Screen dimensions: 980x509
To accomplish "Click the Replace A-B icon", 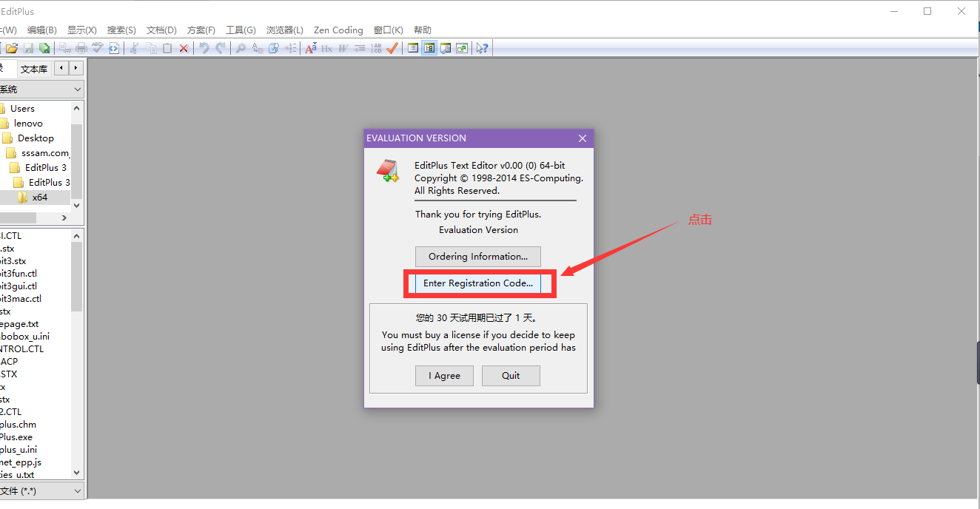I will [258, 48].
